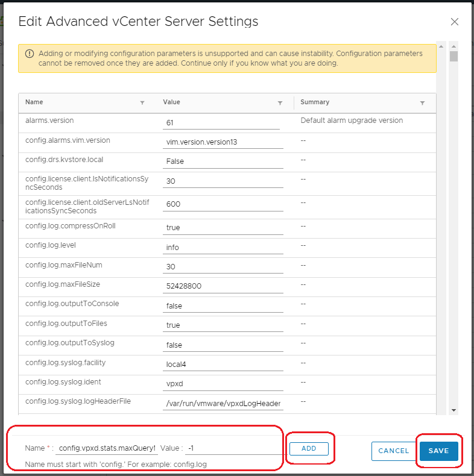Select the config.log.outputToSyslog name

coord(70,343)
